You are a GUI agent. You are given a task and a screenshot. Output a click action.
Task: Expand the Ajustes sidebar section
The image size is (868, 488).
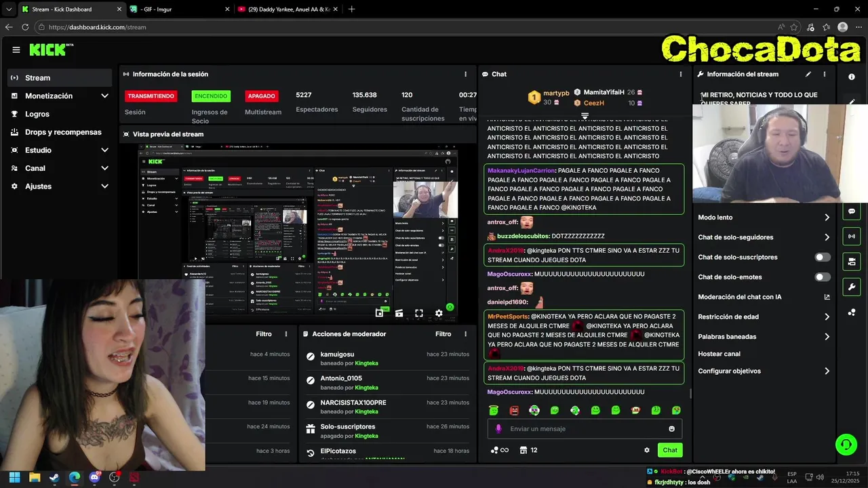[104, 186]
